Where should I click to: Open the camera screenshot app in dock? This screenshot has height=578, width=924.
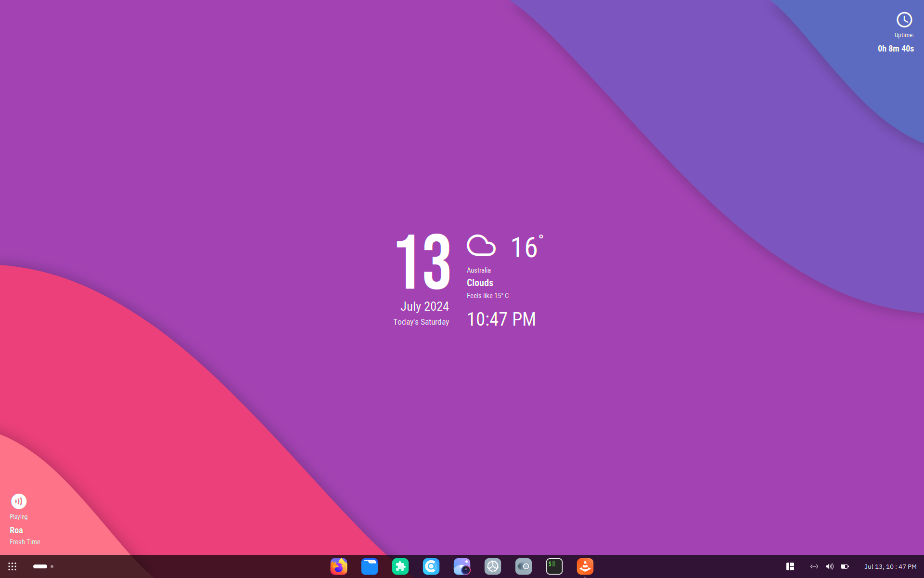462,566
